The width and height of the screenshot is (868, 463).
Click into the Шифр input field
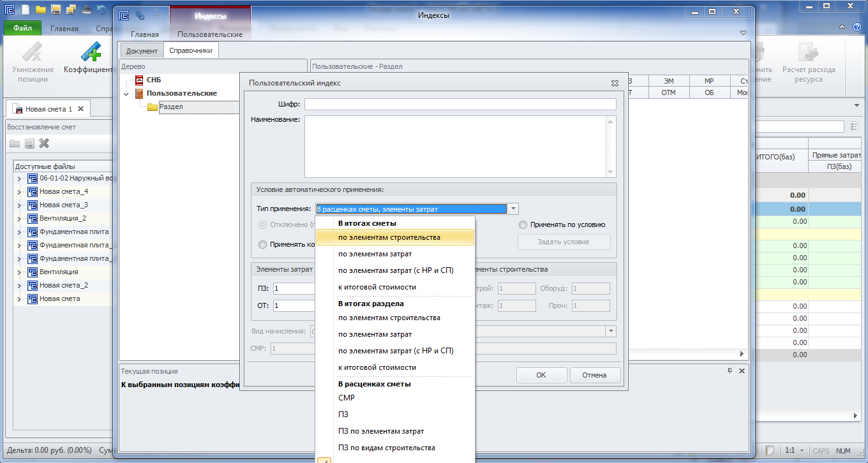point(460,105)
